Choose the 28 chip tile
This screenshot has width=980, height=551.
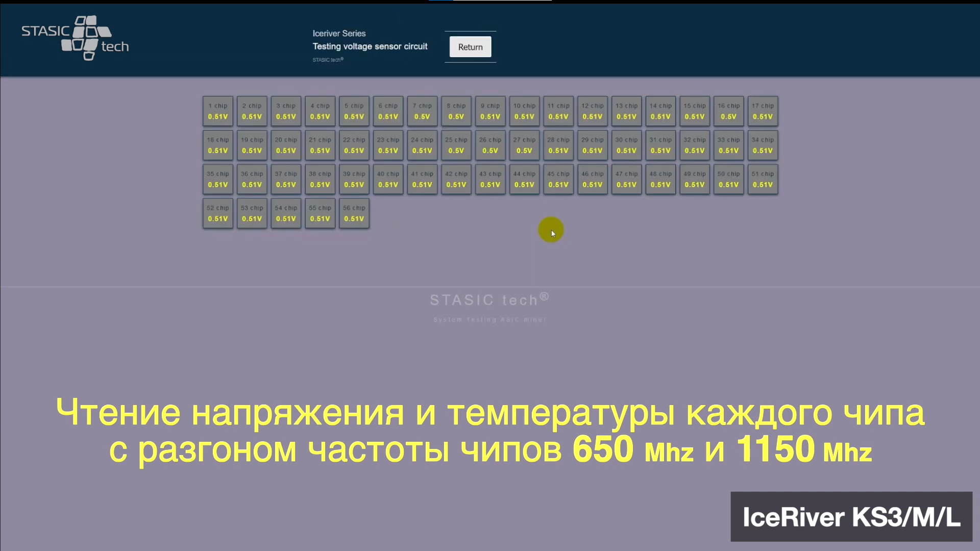(x=558, y=145)
